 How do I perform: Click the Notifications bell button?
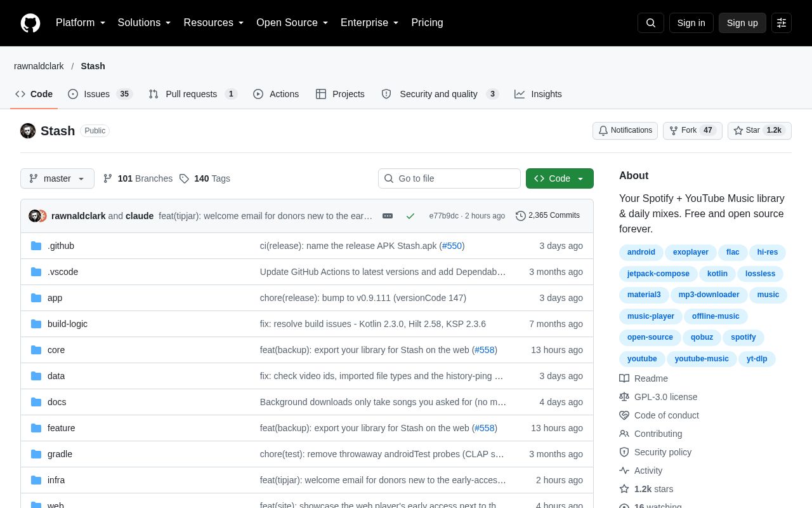click(625, 131)
